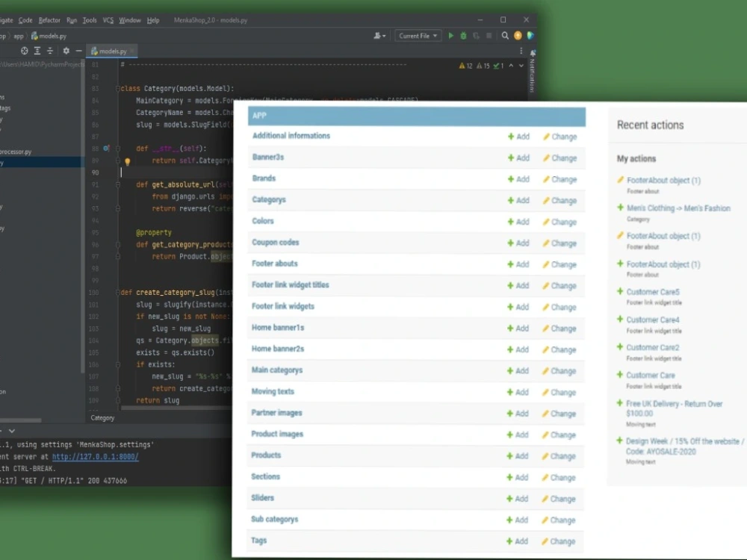Open the Coupon codes model link
The height and width of the screenshot is (560, 747).
276,242
